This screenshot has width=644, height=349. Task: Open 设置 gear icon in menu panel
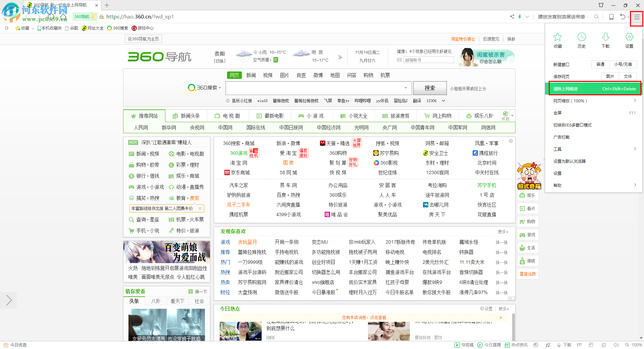(x=629, y=37)
